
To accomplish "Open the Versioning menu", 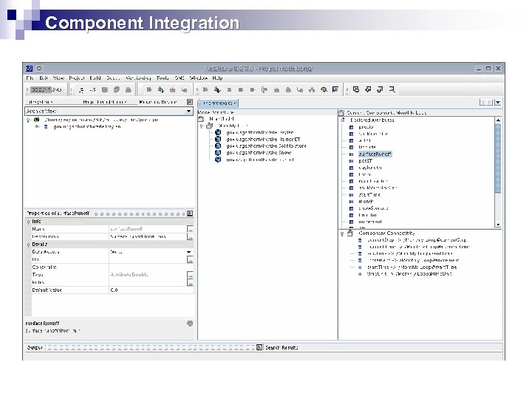I will coord(138,78).
